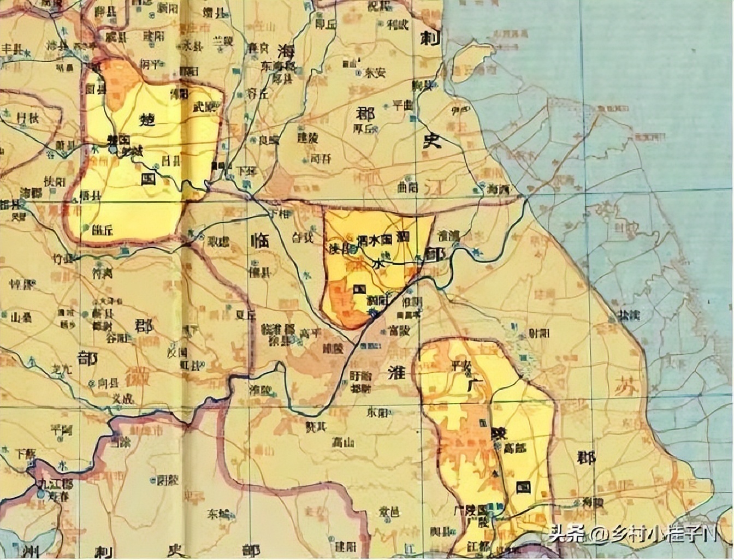Select the 东安 town label
734x560 pixels.
pyautogui.click(x=376, y=73)
